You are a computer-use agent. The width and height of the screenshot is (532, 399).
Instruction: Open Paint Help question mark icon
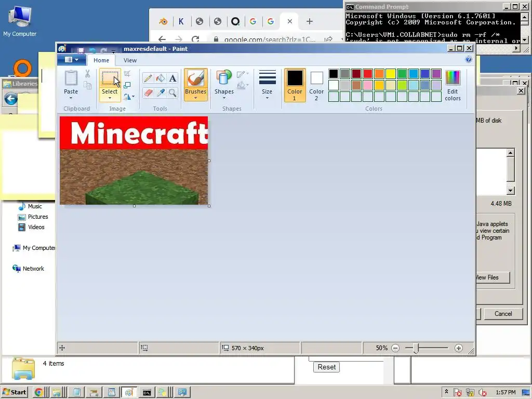pos(469,60)
